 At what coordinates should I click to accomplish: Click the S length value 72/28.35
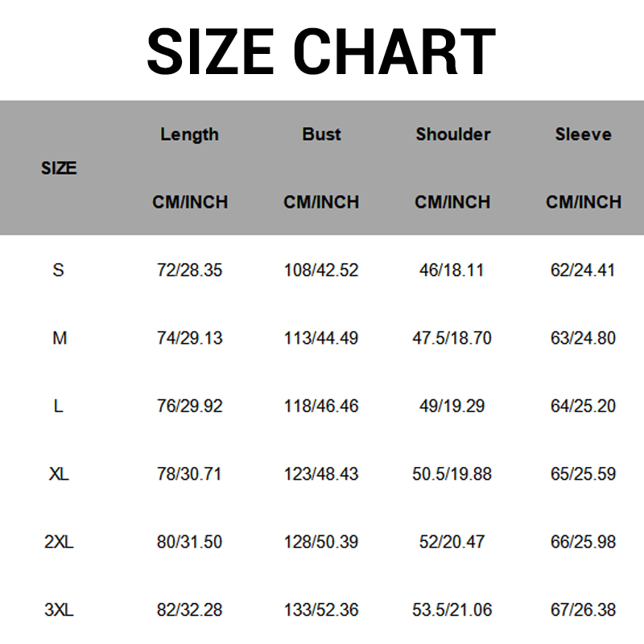189,270
